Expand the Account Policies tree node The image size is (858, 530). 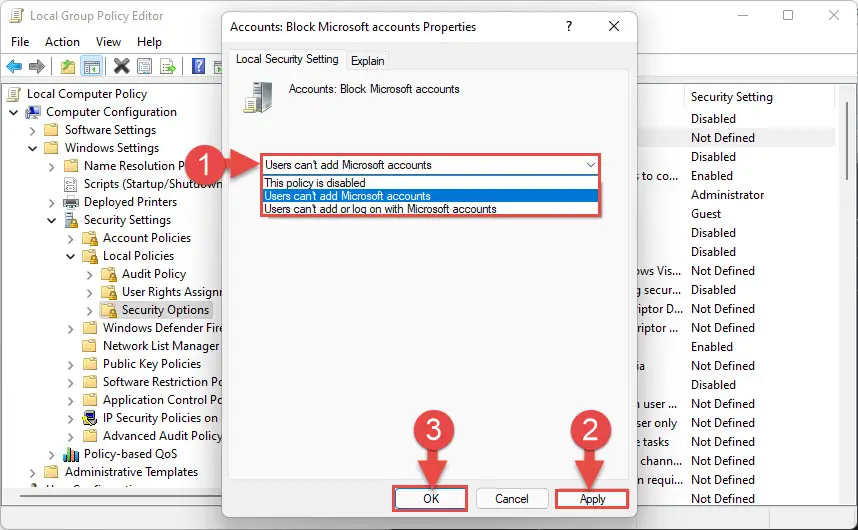[71, 238]
